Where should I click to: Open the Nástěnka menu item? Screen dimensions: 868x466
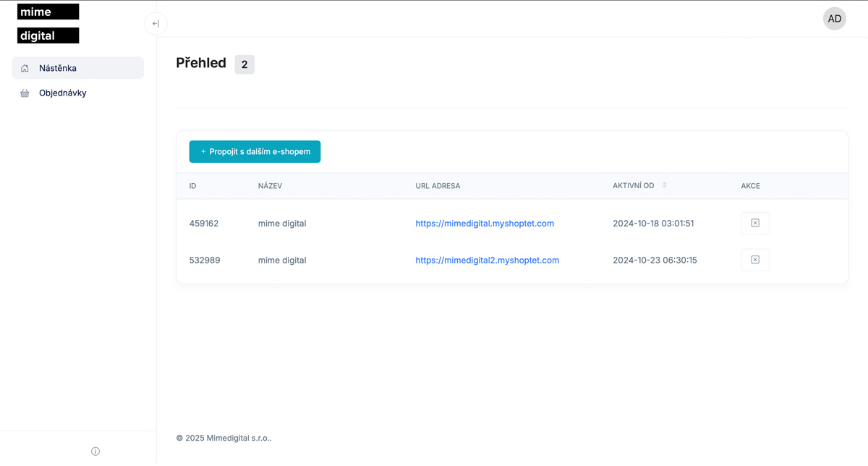pos(58,68)
